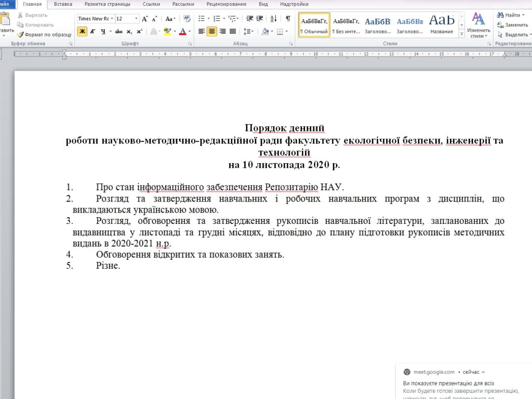Image resolution: width=532 pixels, height=399 pixels.
Task: Click the Изменить стили button
Action: 478,25
